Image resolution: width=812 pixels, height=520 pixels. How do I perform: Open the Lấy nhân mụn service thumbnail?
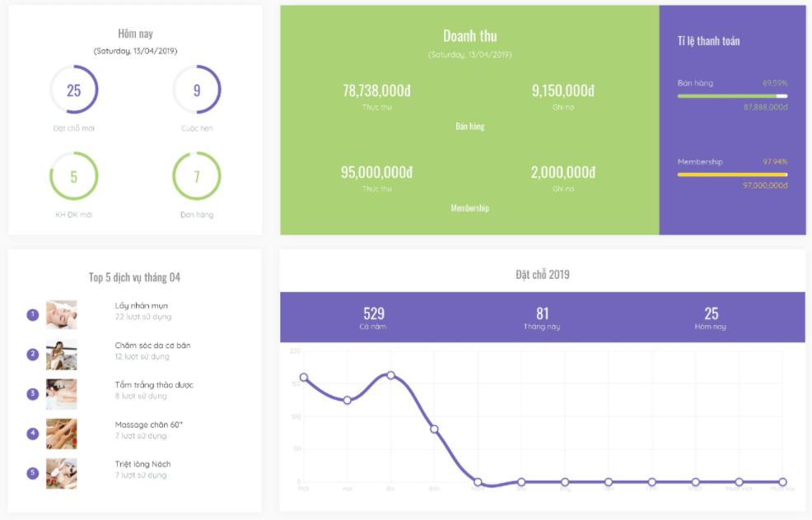pyautogui.click(x=62, y=314)
